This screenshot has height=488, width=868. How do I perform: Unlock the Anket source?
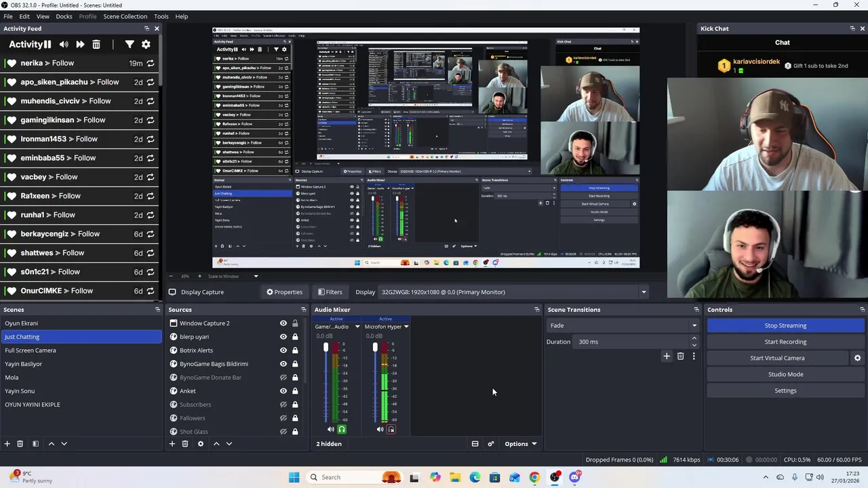[295, 391]
